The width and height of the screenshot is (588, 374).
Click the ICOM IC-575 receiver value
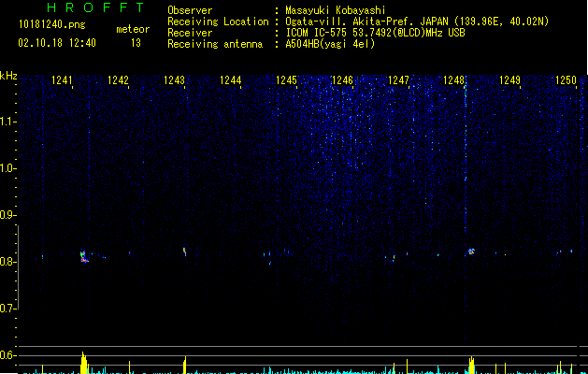coord(375,33)
